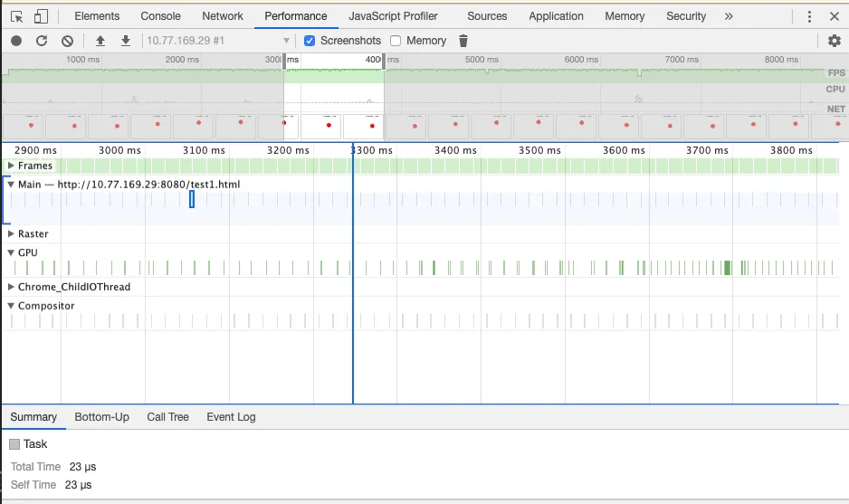This screenshot has height=504, width=849.
Task: Switch to the Network tab
Action: 222,16
